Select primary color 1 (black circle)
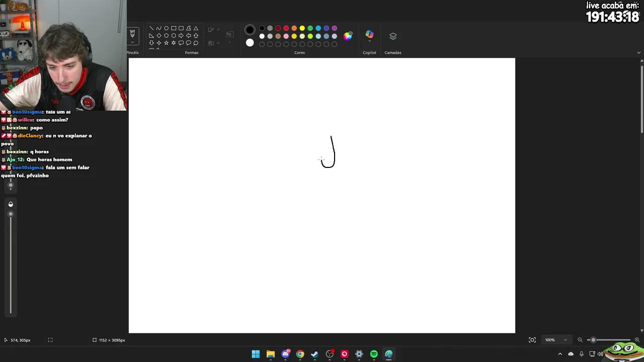This screenshot has width=644, height=362. pyautogui.click(x=250, y=30)
